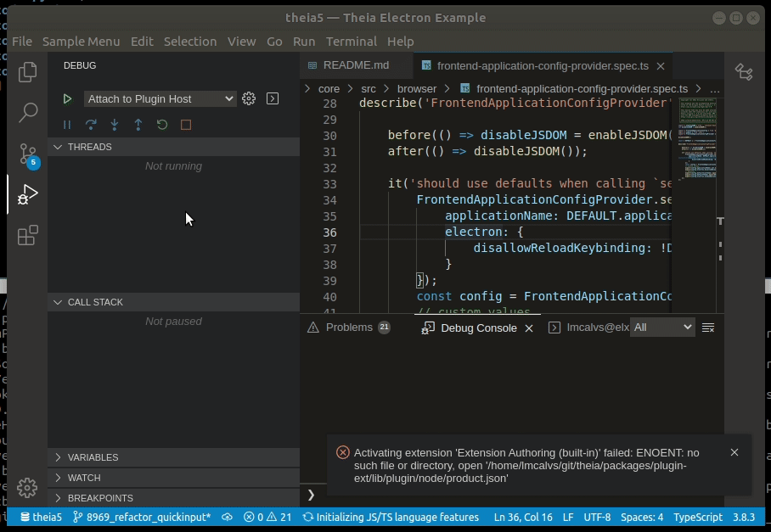Viewport: 771px width, 532px height.
Task: Switch to the README.md editor tab
Action: tap(356, 65)
